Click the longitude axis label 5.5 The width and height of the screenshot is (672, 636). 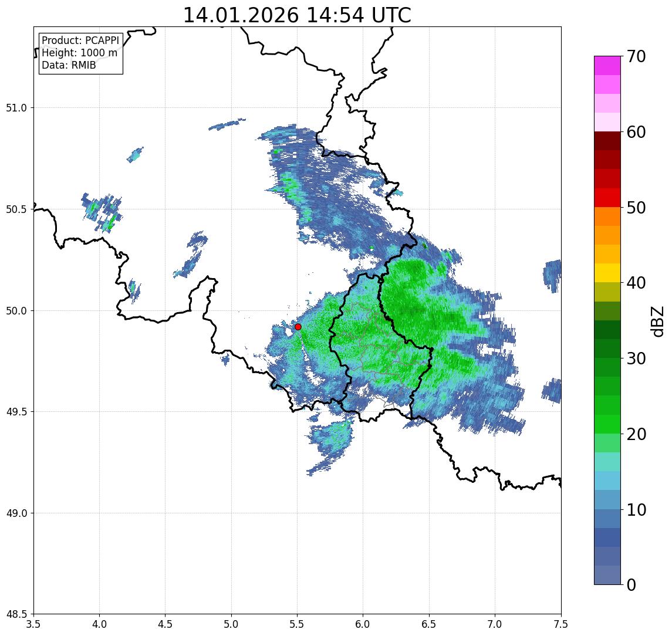click(x=298, y=624)
